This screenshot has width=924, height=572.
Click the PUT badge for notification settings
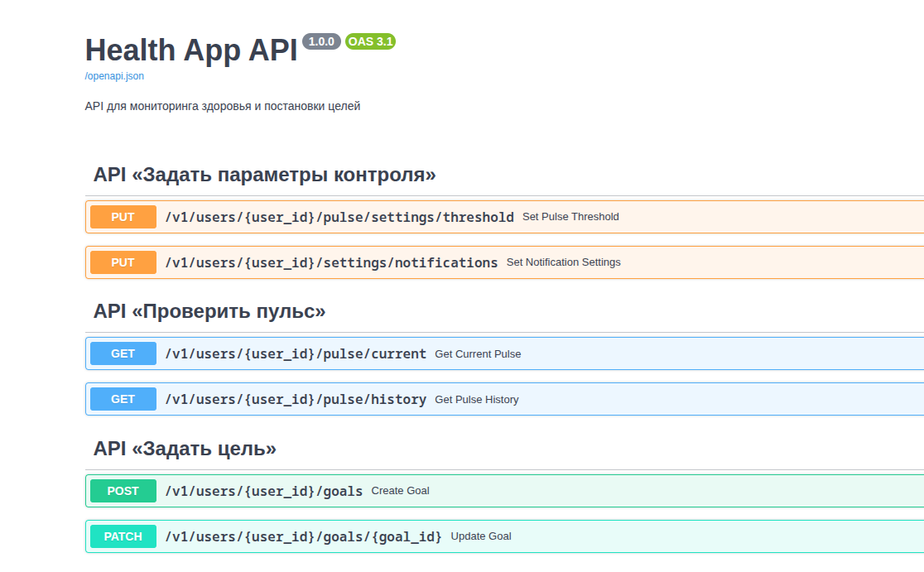click(123, 262)
